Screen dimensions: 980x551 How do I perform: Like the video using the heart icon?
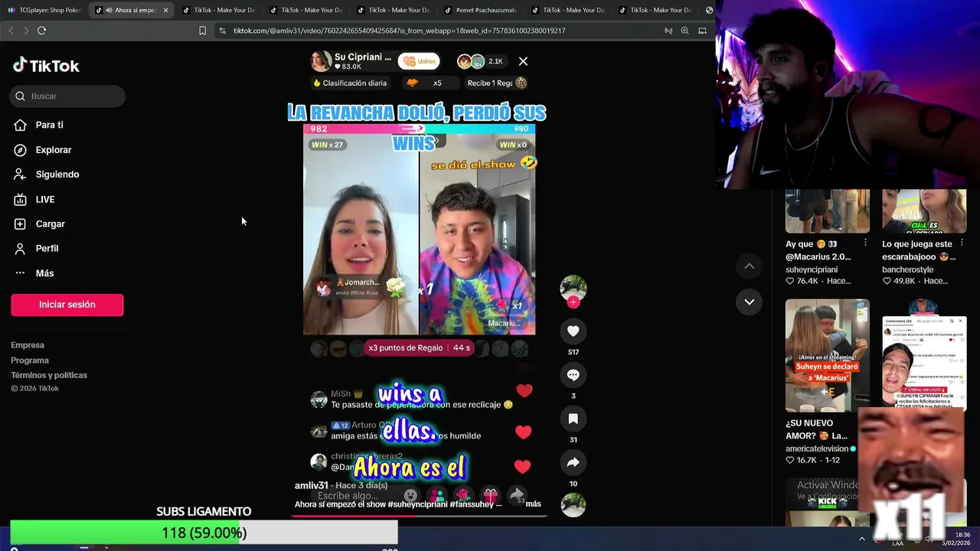point(573,331)
